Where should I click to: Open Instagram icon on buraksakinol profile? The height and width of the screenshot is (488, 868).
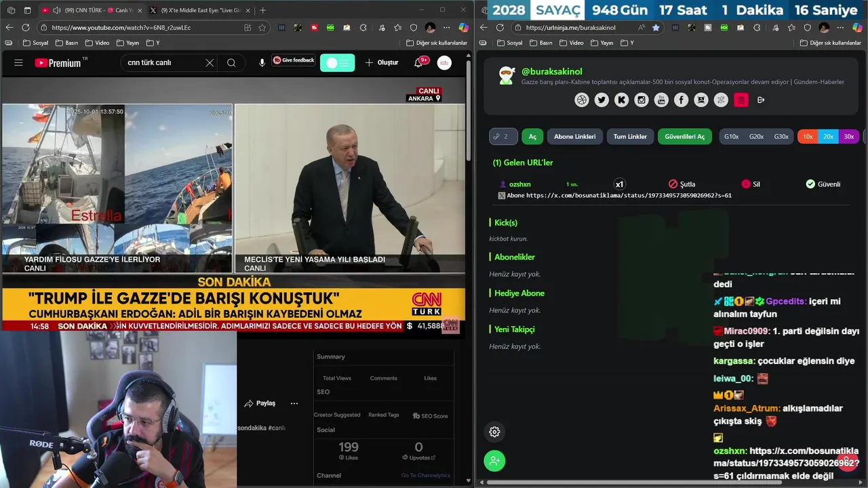click(642, 100)
